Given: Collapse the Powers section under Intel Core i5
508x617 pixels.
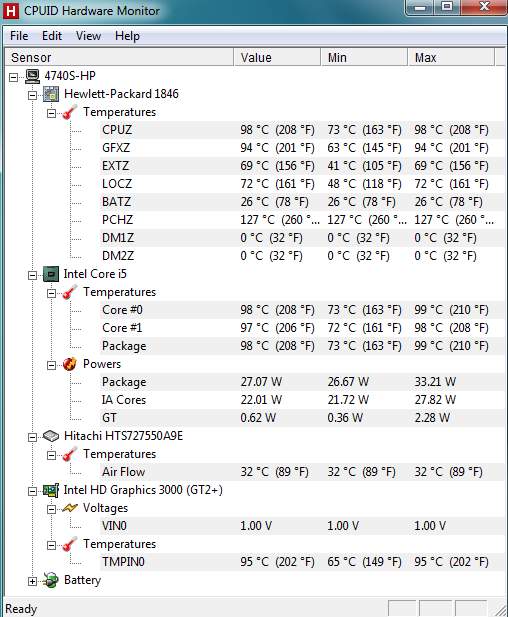Looking at the screenshot, I should (52, 365).
